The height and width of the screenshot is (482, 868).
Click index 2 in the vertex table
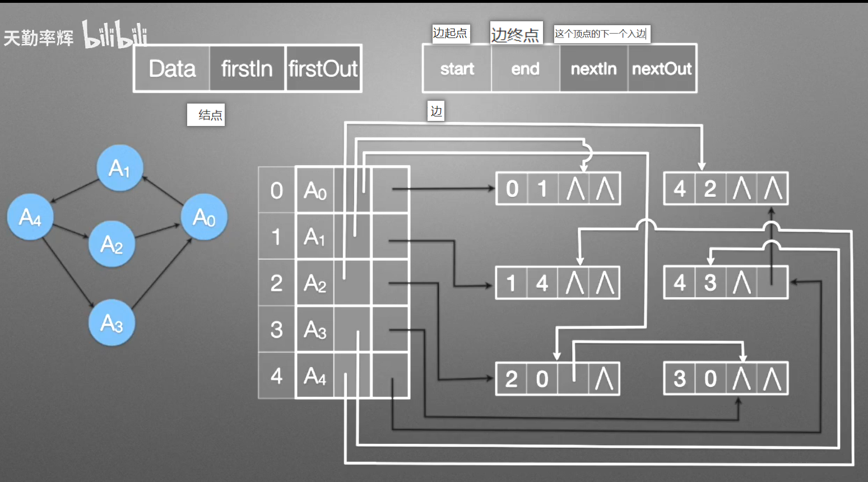277,283
